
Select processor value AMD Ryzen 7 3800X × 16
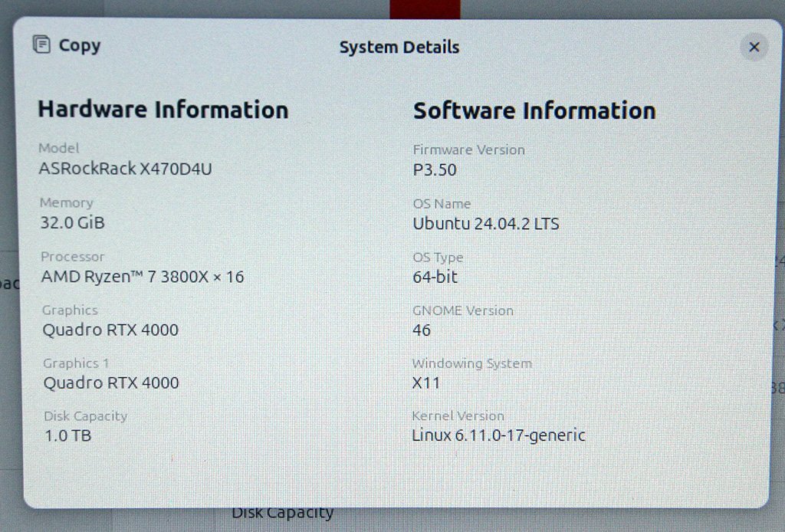click(143, 276)
